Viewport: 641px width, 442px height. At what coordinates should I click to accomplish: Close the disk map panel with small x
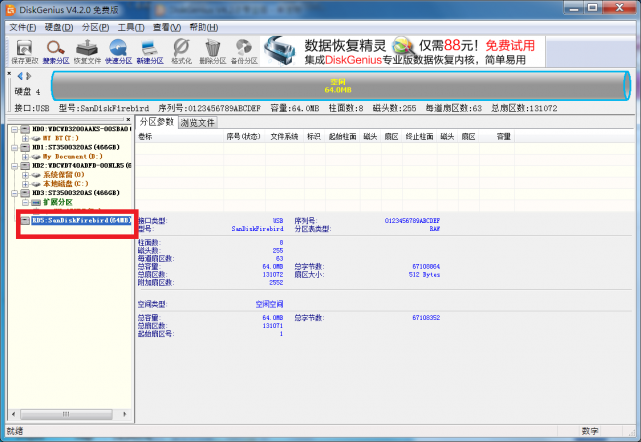(9, 73)
